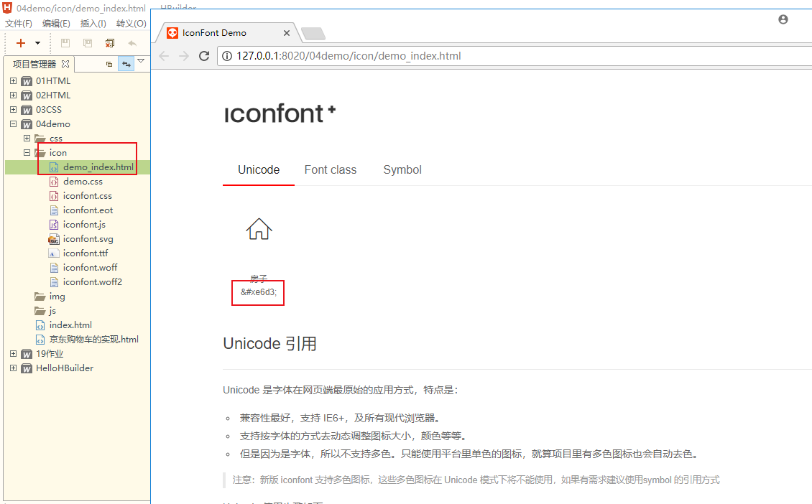
Task: Open the 编辑(E) menu
Action: click(56, 23)
